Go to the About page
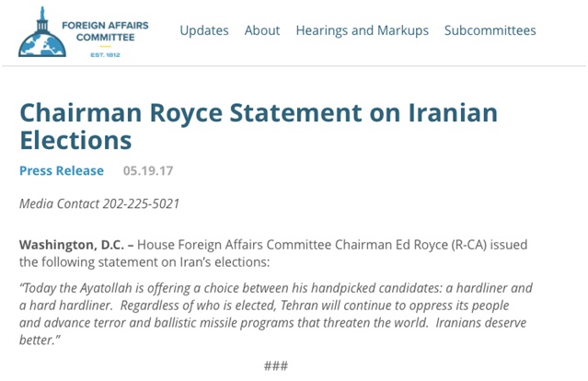The width and height of the screenshot is (588, 381). click(x=262, y=30)
